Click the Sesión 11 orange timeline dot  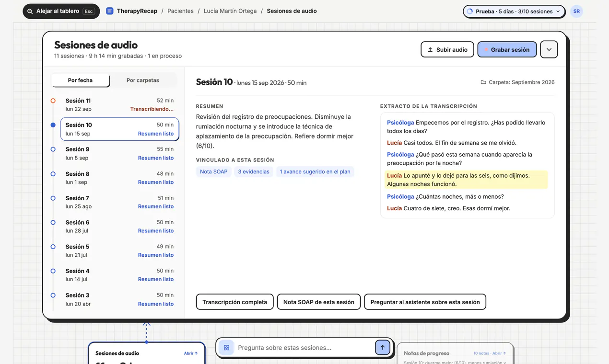53,101
